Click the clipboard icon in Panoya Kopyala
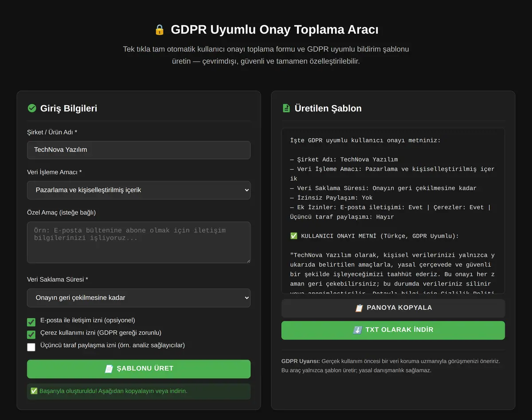Viewport: 532px width, 420px height. 359,308
